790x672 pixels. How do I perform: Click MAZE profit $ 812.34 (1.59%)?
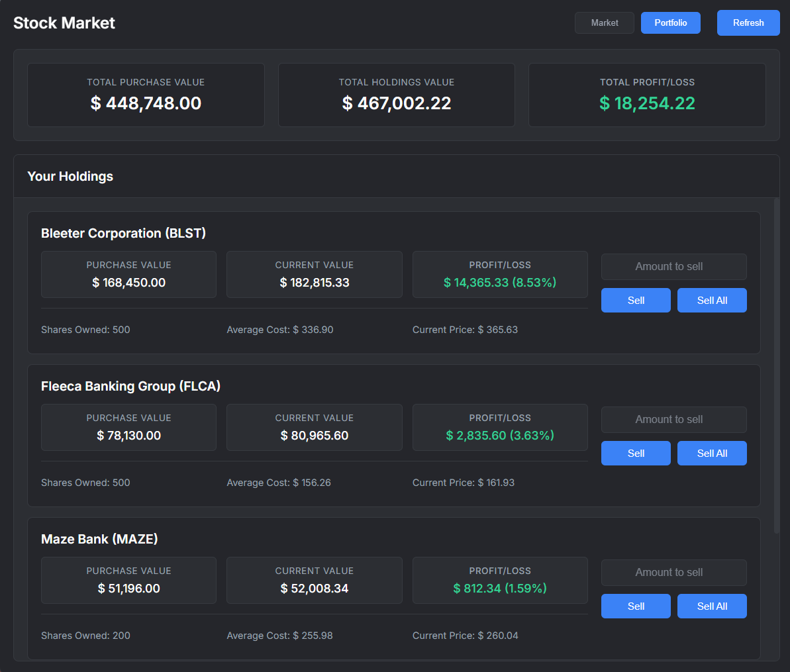click(x=500, y=589)
